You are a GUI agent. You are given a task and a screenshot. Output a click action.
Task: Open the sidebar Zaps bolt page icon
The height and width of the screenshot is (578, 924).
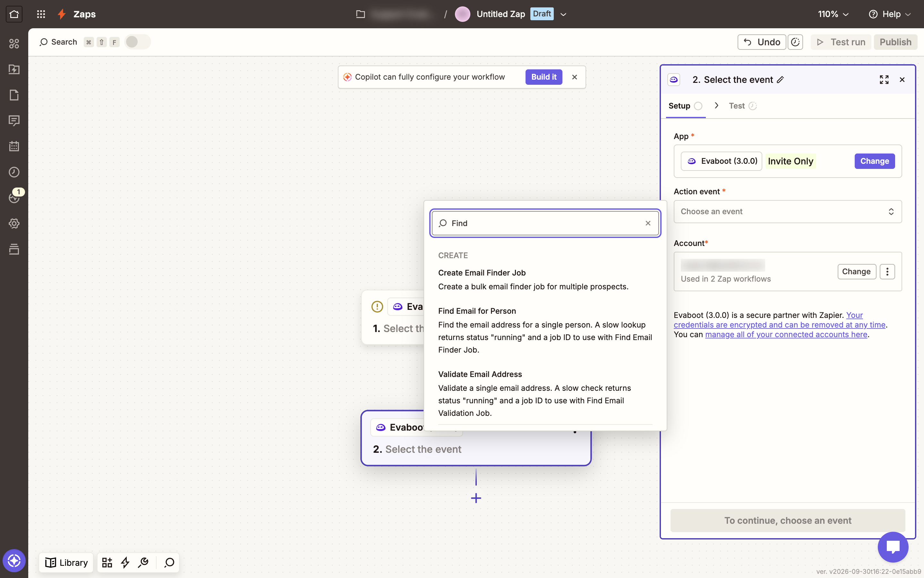click(x=14, y=69)
